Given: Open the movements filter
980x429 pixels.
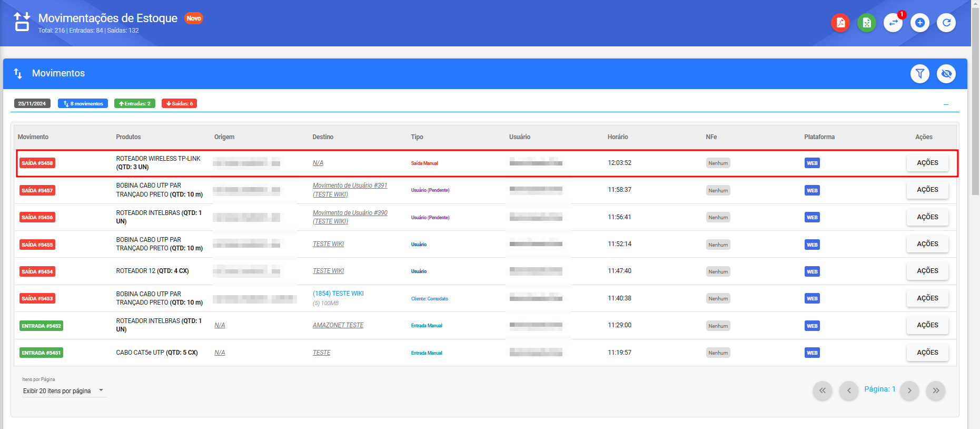Looking at the screenshot, I should click(x=920, y=74).
